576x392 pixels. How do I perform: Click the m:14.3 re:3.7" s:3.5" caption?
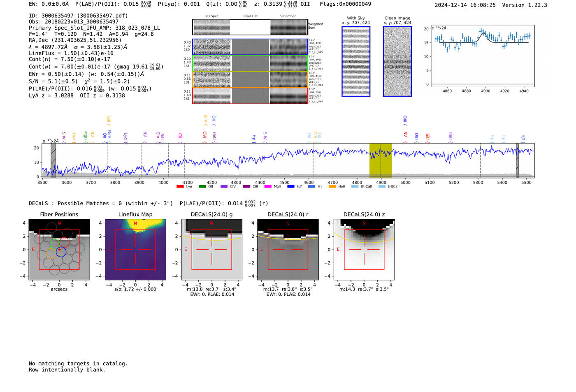(x=364, y=289)
